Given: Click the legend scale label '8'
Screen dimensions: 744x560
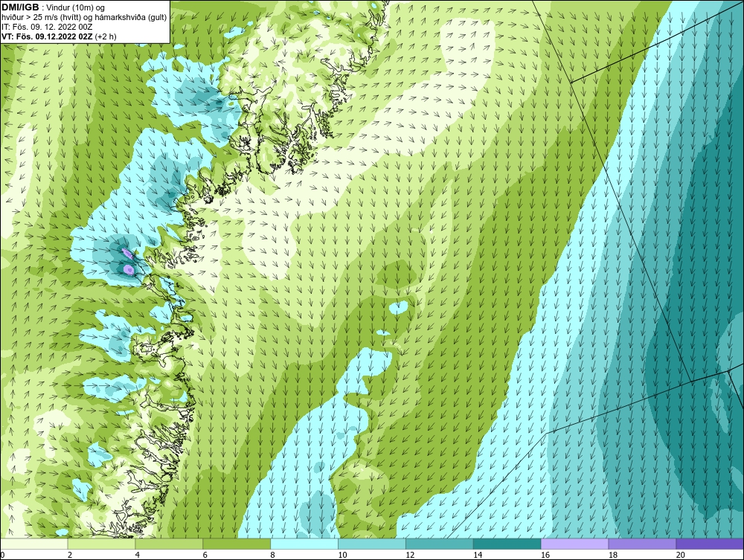Looking at the screenshot, I should click(273, 555).
